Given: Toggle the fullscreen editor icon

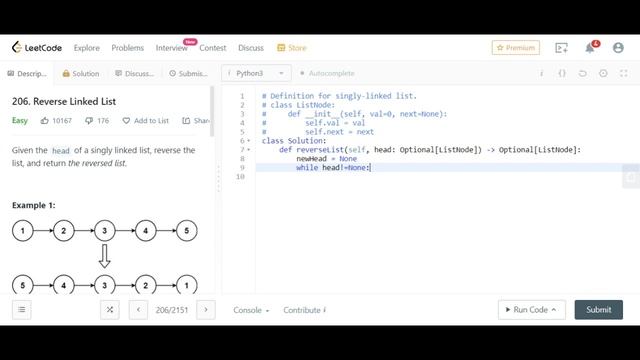Looking at the screenshot, I should (624, 73).
